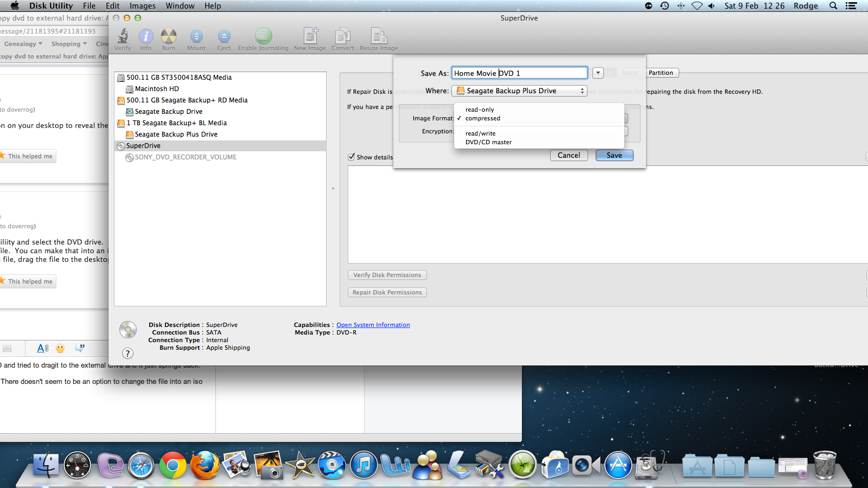Click the New Image toolbar icon
The height and width of the screenshot is (488, 868).
click(310, 37)
